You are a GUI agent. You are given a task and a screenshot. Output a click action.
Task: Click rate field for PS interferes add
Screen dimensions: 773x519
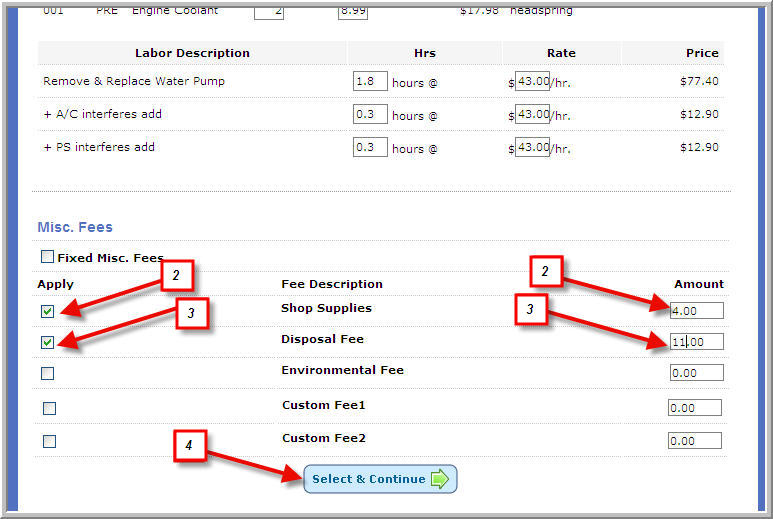(533, 147)
